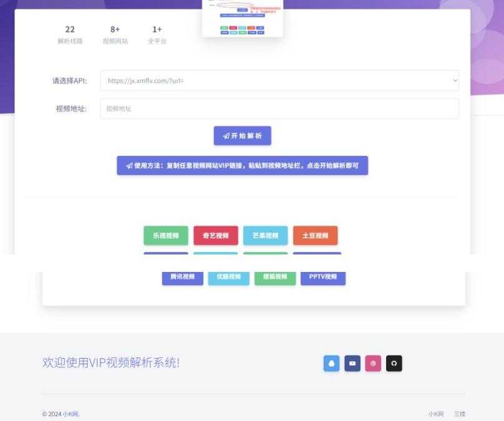Click the 小K网 link at bottom right
Image resolution: width=504 pixels, height=421 pixels.
pos(436,414)
